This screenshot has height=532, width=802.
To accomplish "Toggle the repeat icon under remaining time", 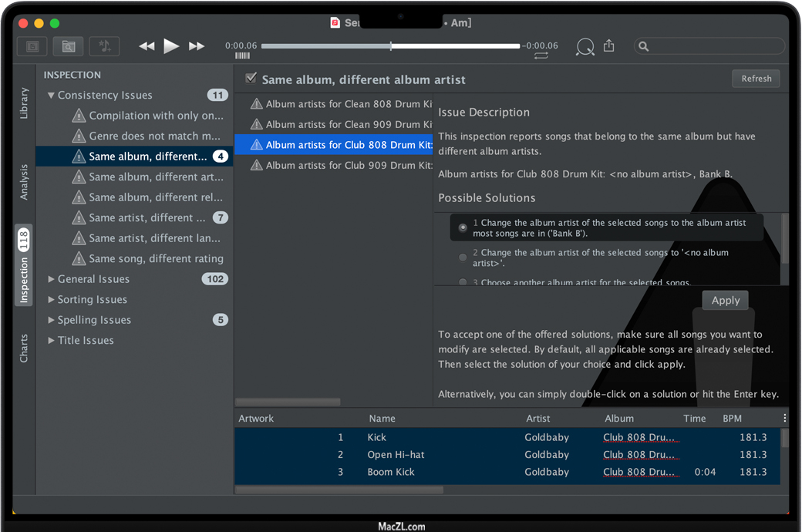I will (541, 56).
